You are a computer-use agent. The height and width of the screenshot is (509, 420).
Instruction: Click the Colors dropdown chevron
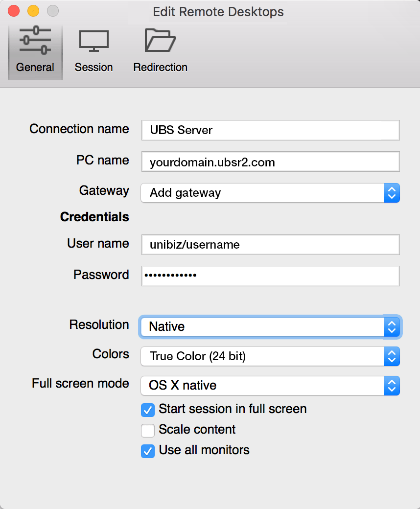[392, 356]
